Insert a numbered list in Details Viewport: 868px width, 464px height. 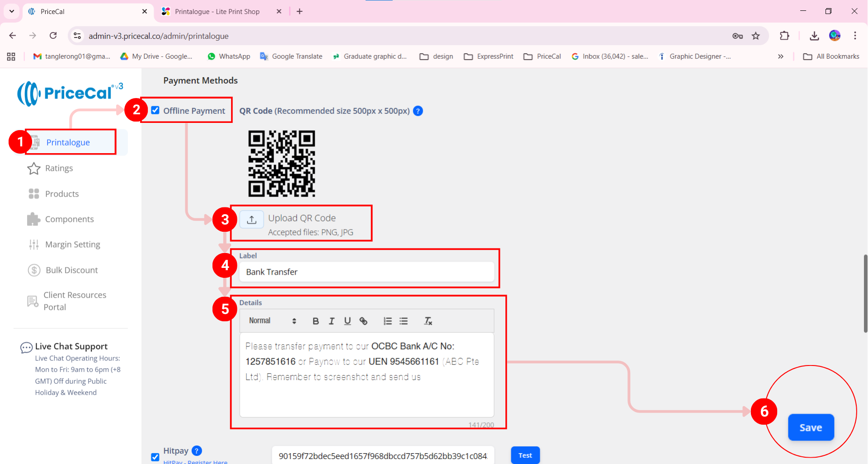click(387, 321)
